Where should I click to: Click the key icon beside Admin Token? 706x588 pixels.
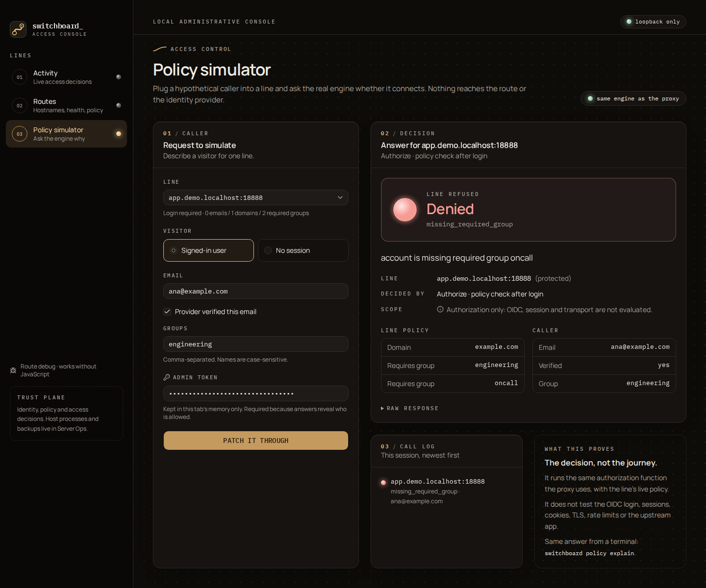pyautogui.click(x=167, y=377)
